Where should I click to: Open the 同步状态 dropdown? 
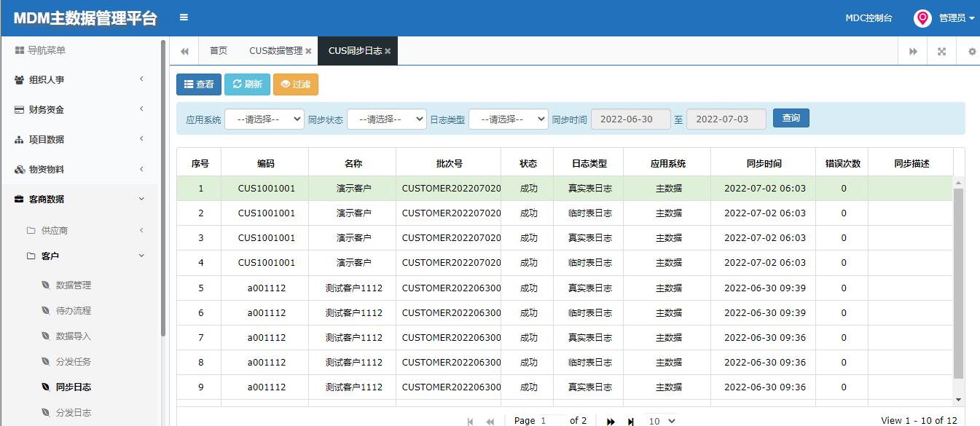coord(386,118)
